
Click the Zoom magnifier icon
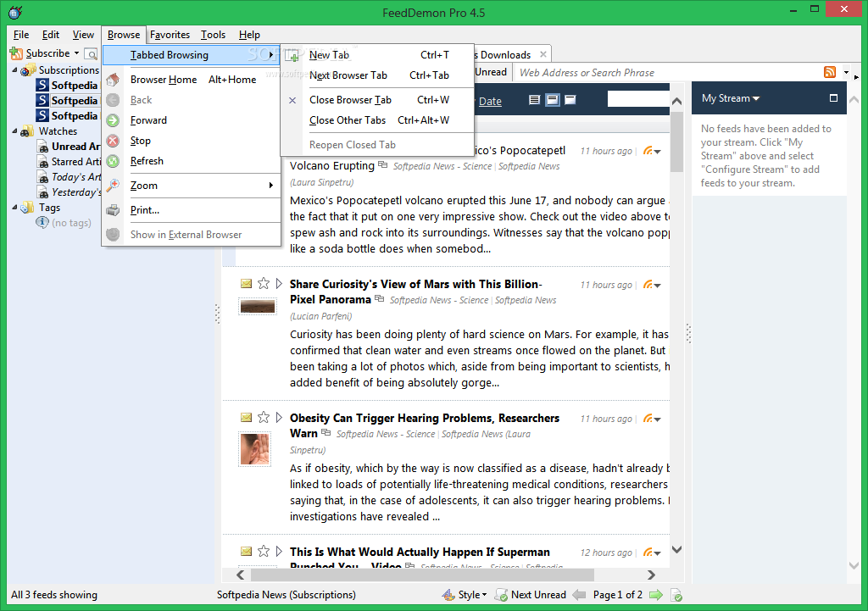113,186
